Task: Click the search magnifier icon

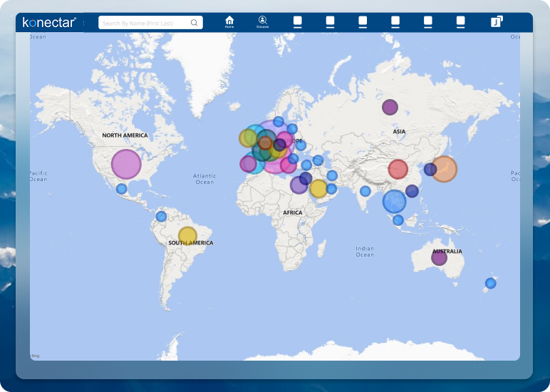Action: [x=194, y=23]
